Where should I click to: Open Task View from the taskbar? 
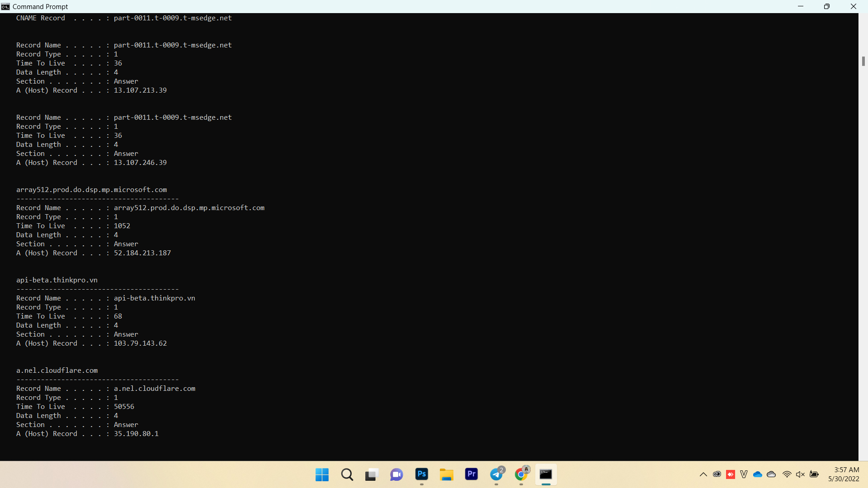point(372,474)
